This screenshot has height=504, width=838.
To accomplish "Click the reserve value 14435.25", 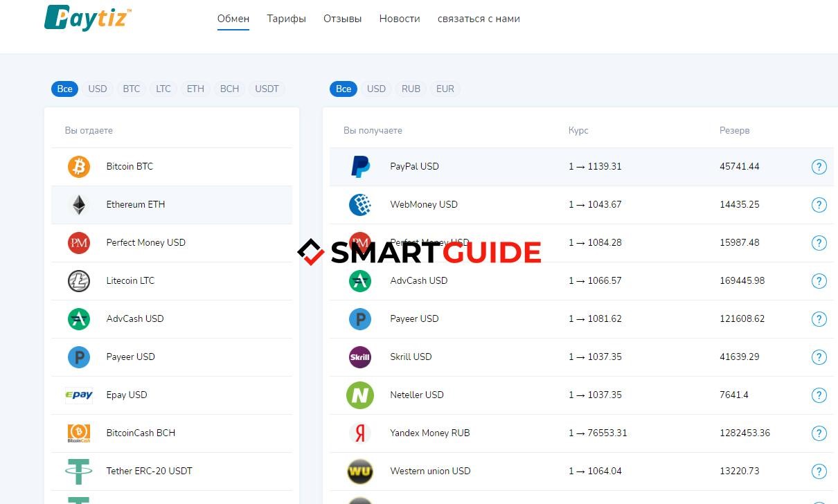I will (739, 205).
